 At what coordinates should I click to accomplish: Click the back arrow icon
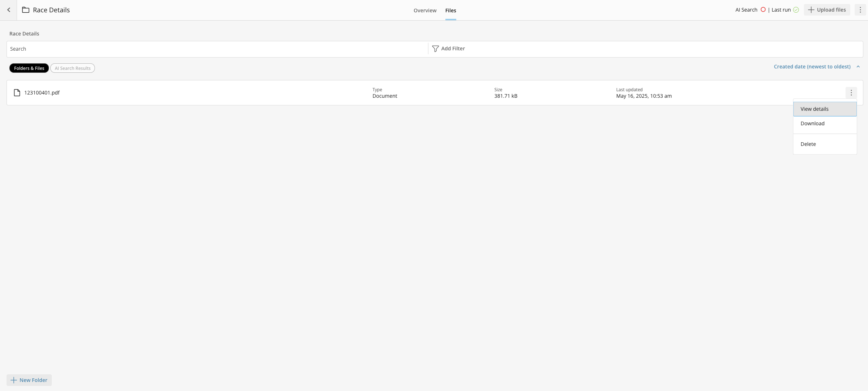click(x=9, y=10)
